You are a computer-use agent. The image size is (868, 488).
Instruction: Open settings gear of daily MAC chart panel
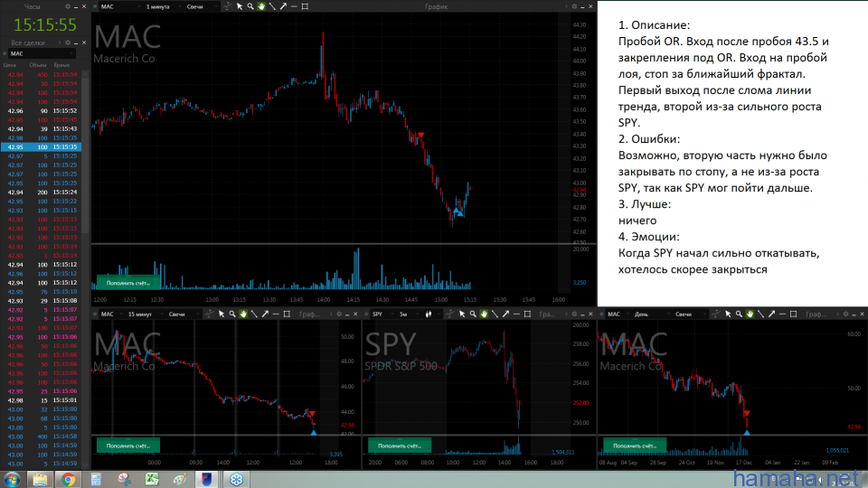[x=845, y=314]
